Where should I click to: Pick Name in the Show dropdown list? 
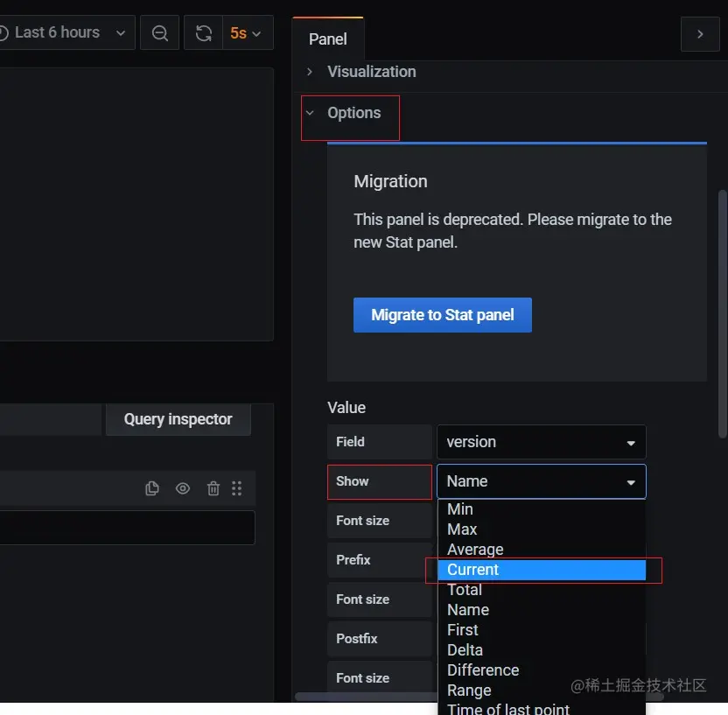(542, 610)
